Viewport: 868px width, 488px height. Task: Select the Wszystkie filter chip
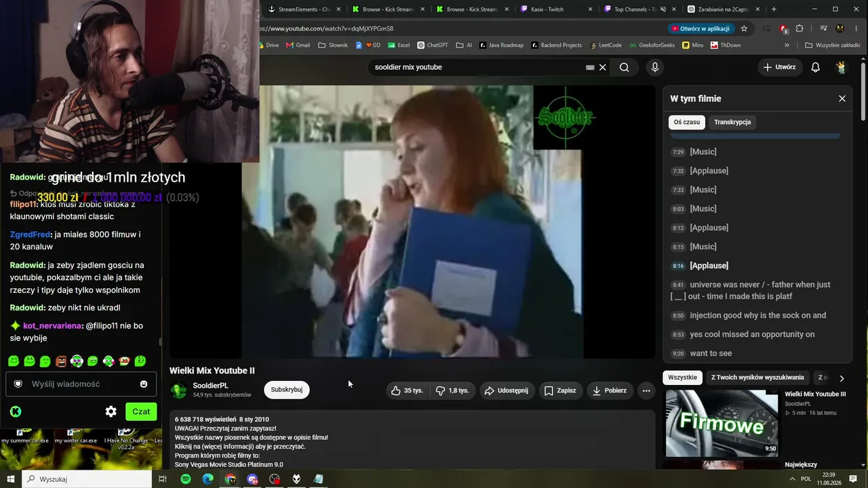pos(682,378)
